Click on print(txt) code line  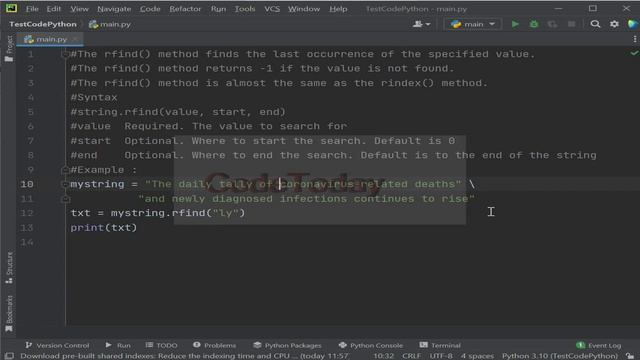pos(104,228)
